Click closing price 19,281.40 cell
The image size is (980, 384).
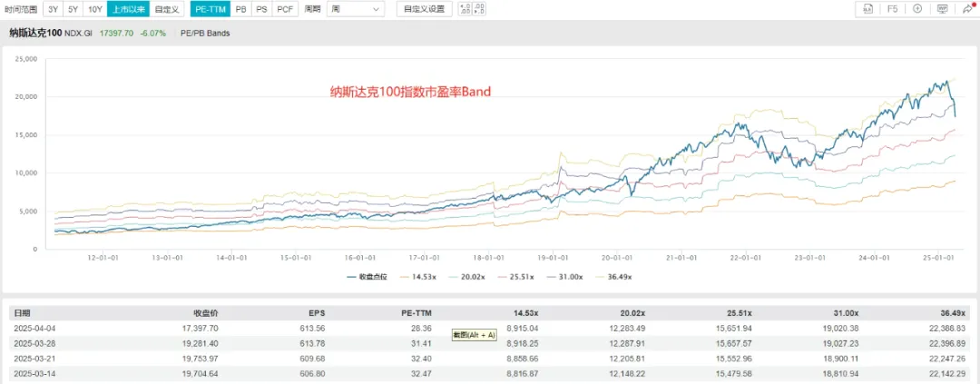[x=201, y=344]
